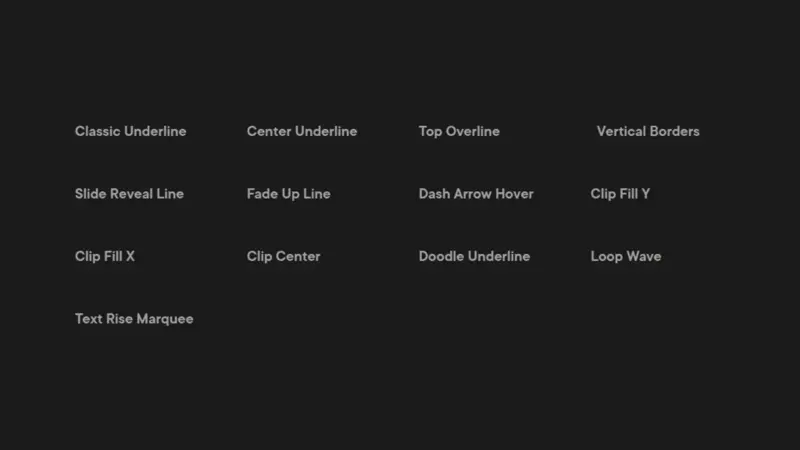Click the word 'Classic' in Classic Underline
The height and width of the screenshot is (450, 800).
pos(97,131)
